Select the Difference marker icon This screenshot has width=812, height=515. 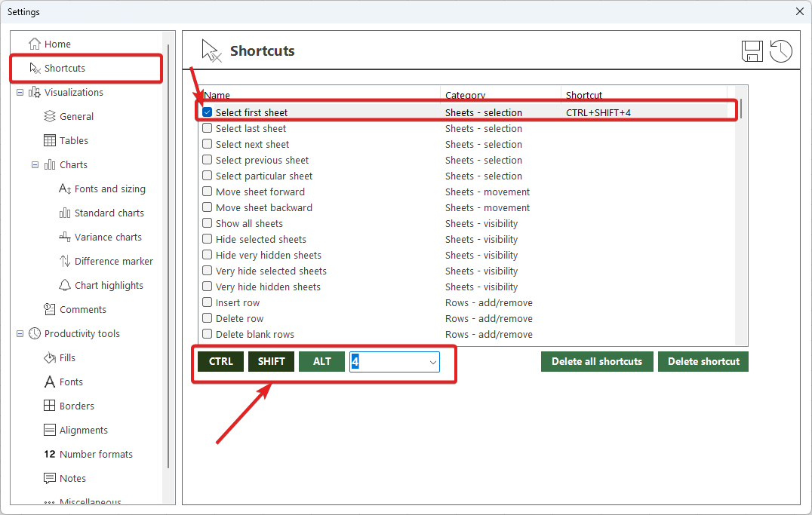pos(65,261)
